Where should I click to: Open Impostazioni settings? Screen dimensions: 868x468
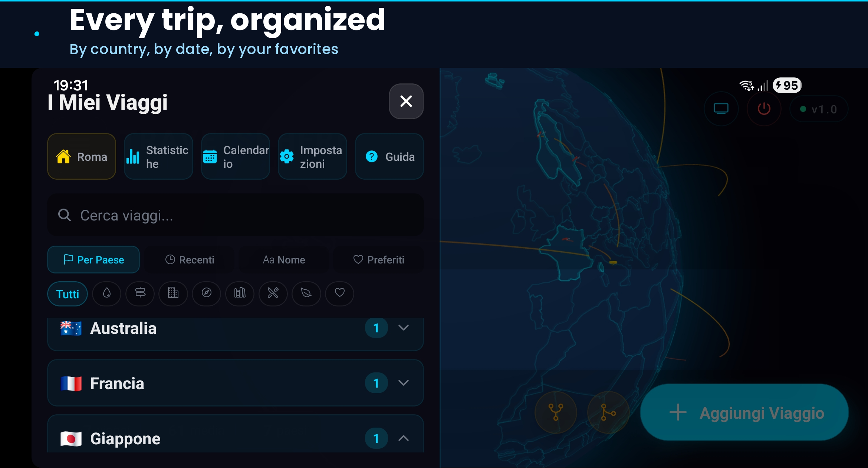pos(312,156)
